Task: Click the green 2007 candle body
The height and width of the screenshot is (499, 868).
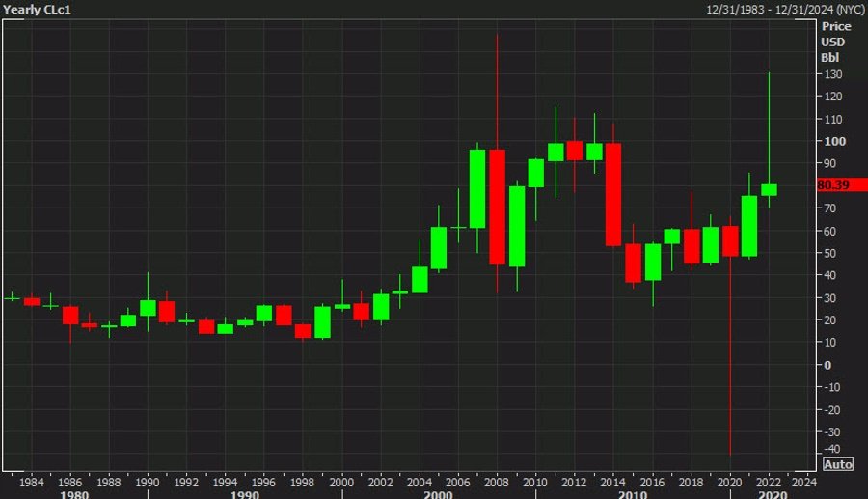Action: 477,188
